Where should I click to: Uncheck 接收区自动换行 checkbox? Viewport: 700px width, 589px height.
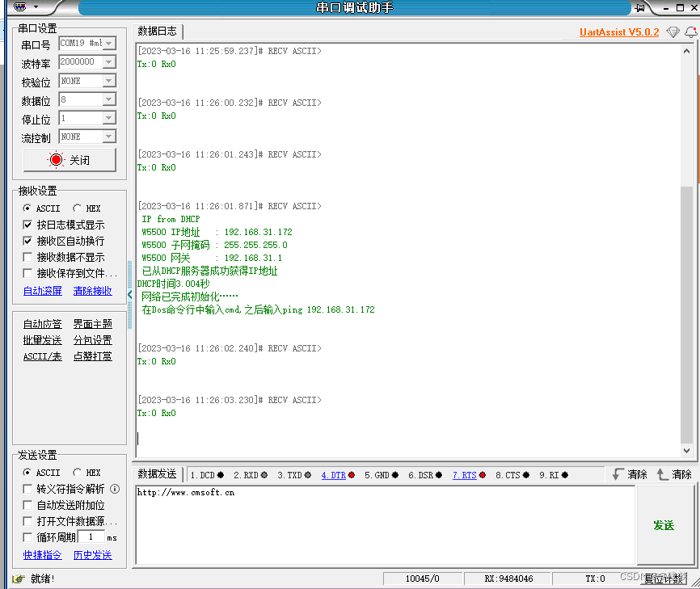pos(27,241)
